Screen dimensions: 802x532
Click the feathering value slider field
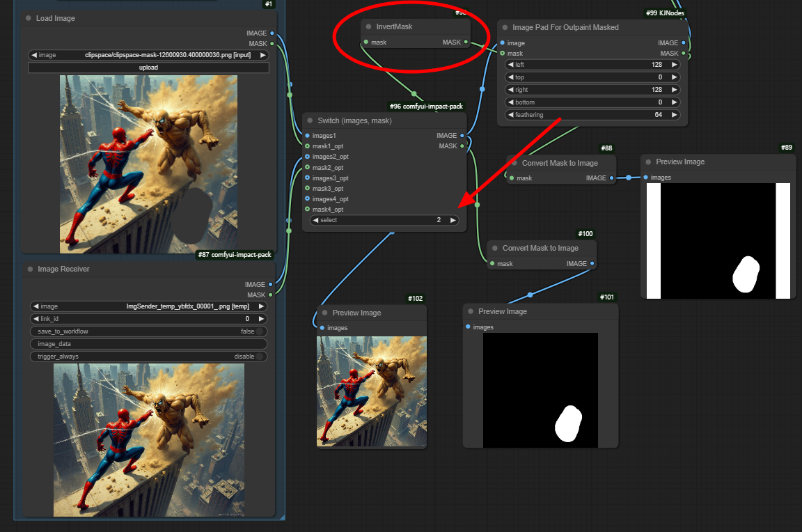click(592, 115)
